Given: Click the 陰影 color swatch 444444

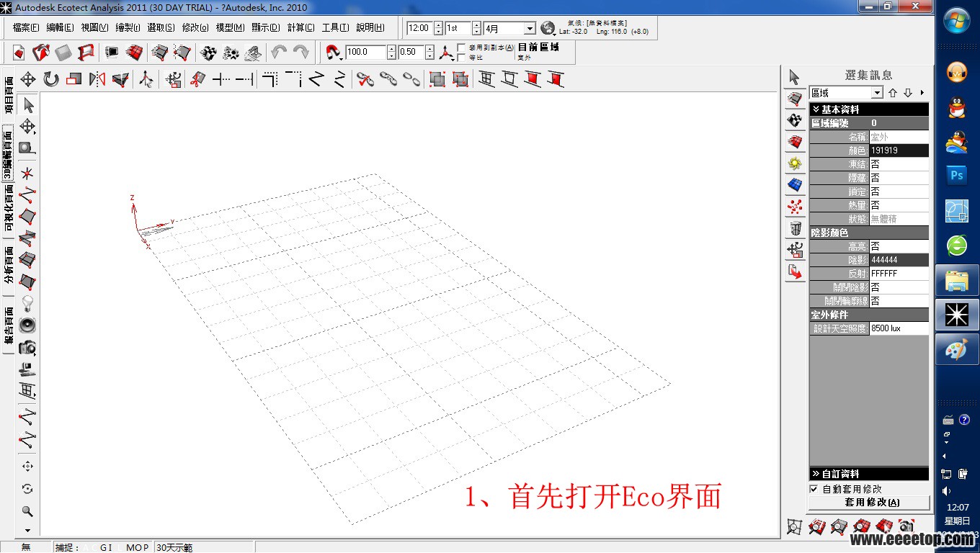Looking at the screenshot, I should tap(899, 260).
